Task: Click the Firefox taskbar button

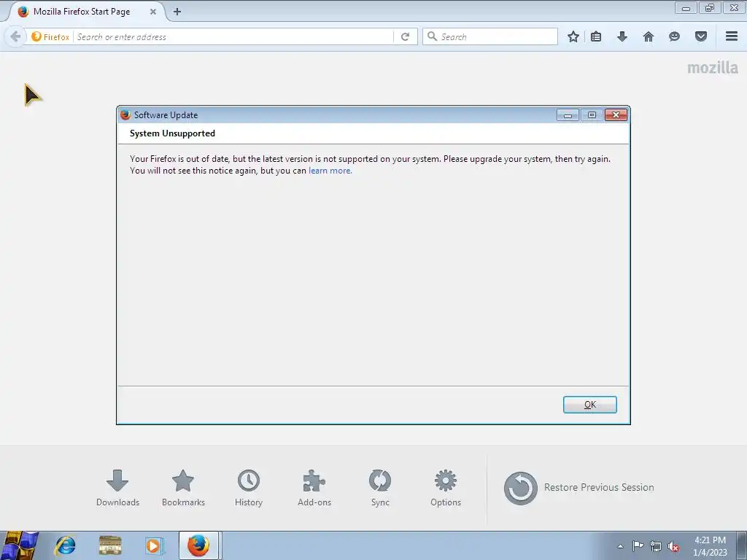Action: (198, 545)
